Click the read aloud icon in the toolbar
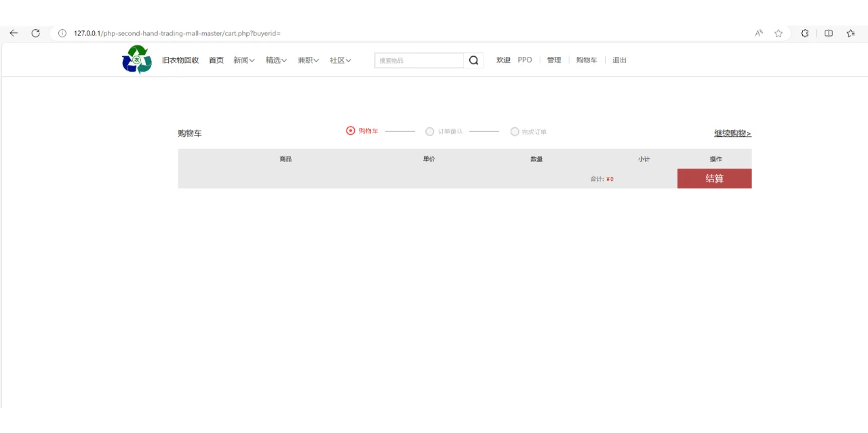The width and height of the screenshot is (868, 433). 757,33
